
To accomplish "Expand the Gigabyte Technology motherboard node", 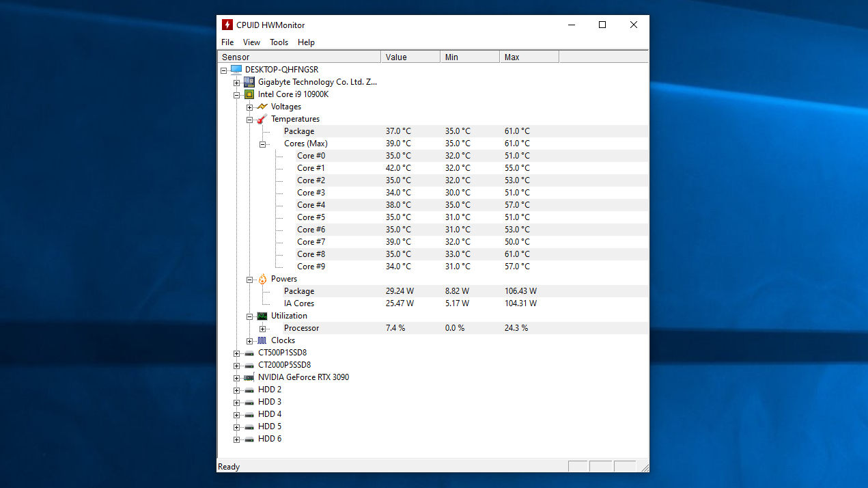I will click(x=236, y=81).
